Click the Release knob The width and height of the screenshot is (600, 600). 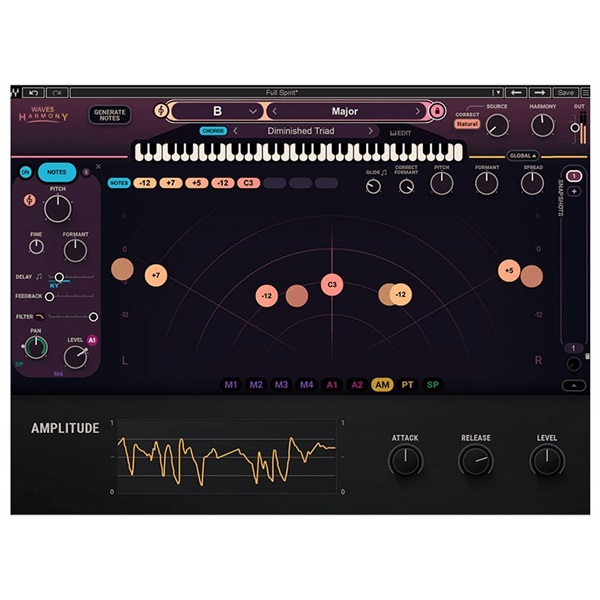tap(476, 460)
